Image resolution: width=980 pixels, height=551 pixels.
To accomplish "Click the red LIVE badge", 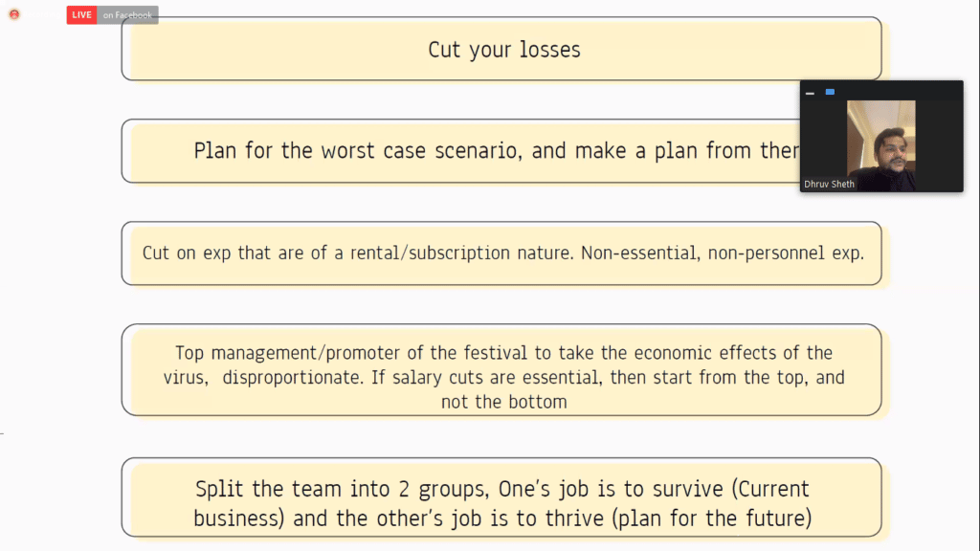I will click(81, 15).
